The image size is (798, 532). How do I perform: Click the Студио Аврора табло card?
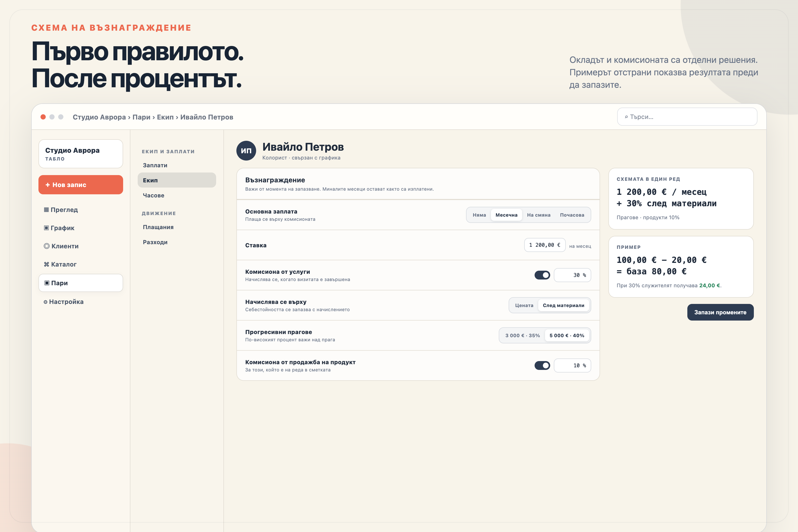click(x=81, y=154)
